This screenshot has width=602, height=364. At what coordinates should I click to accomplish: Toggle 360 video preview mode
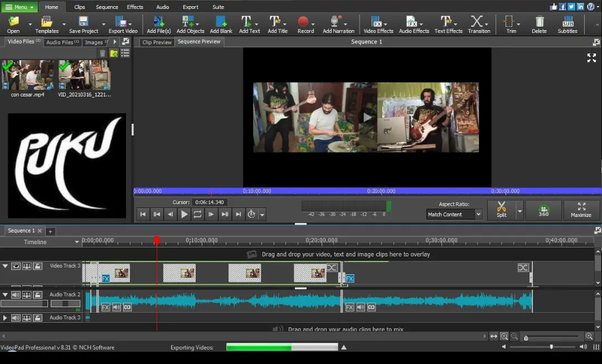click(543, 210)
